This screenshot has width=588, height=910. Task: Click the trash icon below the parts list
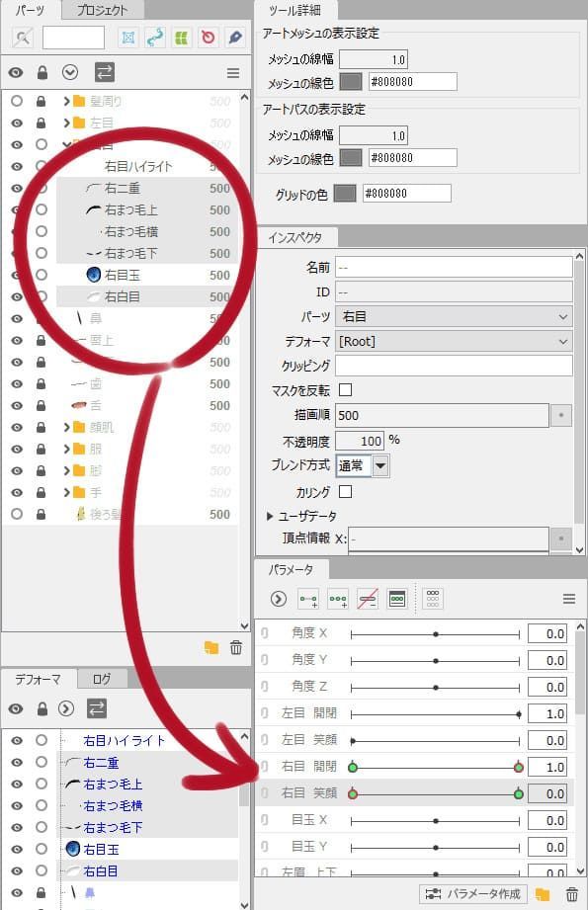tap(236, 648)
